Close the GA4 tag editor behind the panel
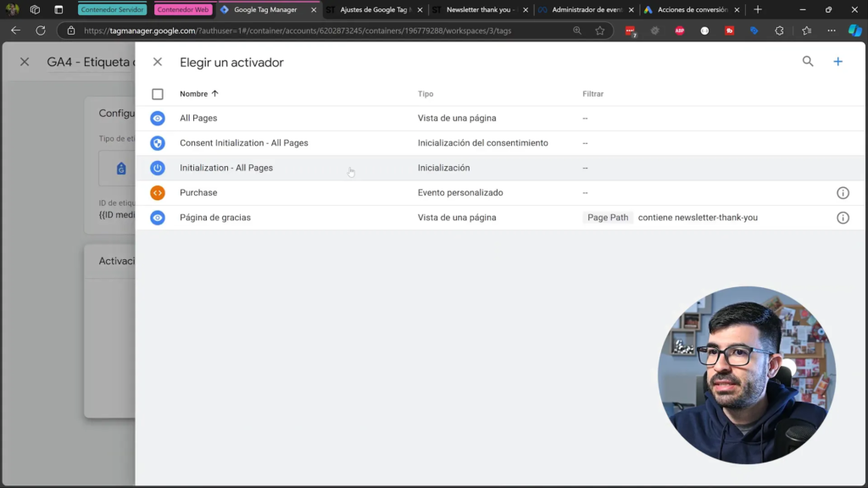This screenshot has height=488, width=868. point(25,62)
